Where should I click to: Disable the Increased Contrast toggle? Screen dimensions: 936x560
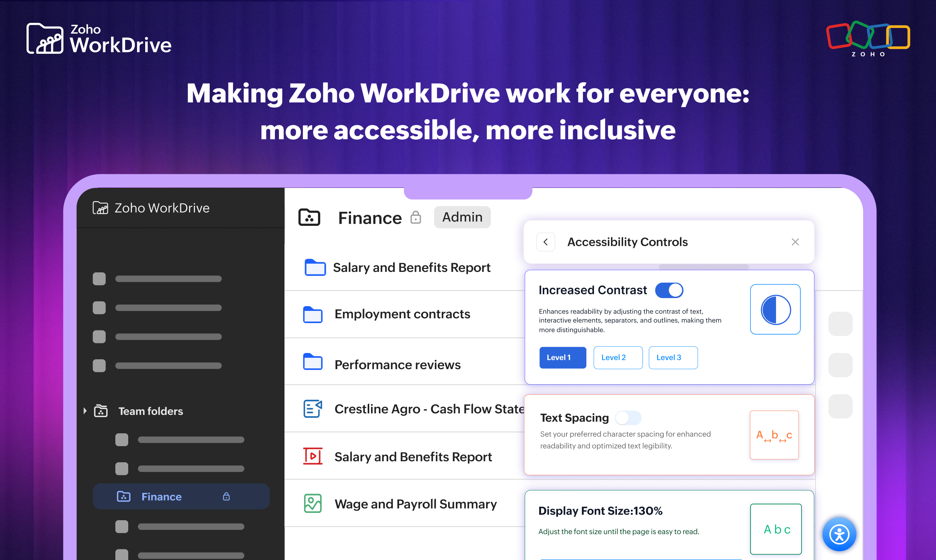coord(669,290)
